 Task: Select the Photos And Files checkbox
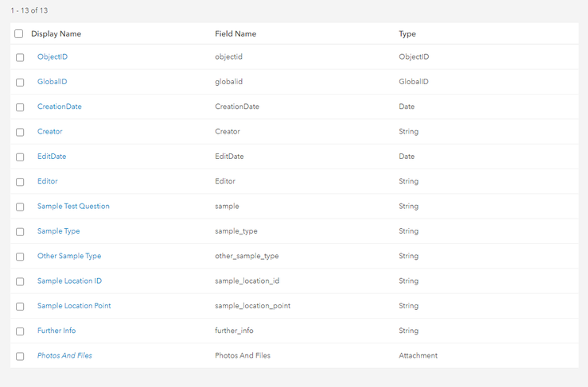(20, 356)
